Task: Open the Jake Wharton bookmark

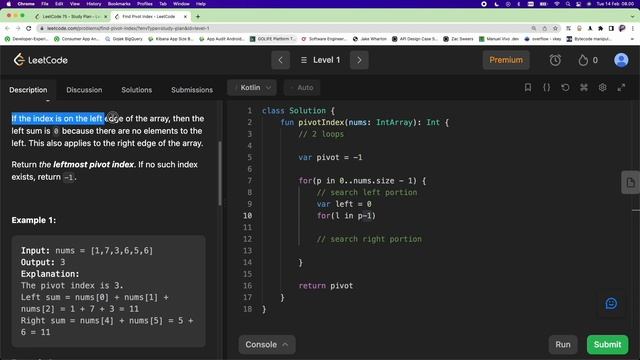Action: (x=370, y=39)
